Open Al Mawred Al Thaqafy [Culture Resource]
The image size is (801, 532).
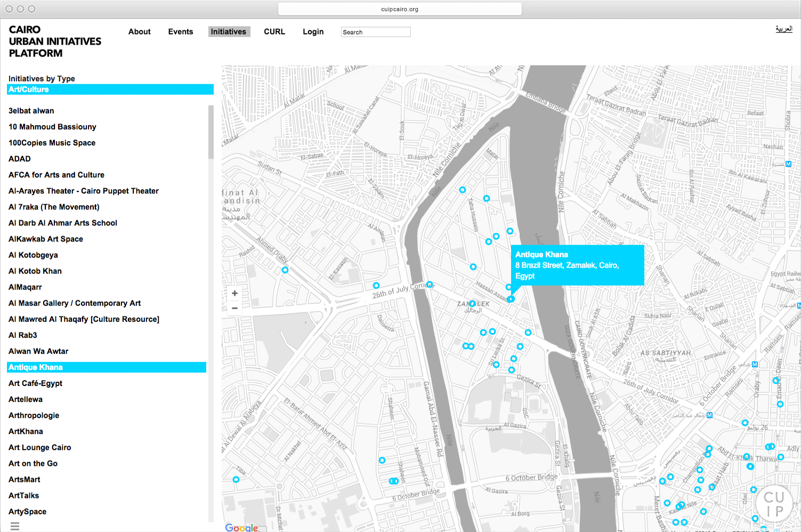tap(84, 319)
